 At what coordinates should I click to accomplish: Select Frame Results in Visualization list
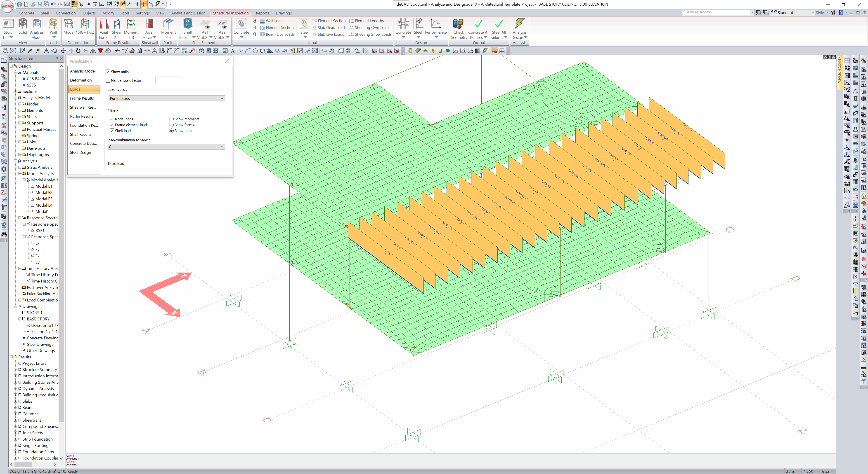[82, 98]
